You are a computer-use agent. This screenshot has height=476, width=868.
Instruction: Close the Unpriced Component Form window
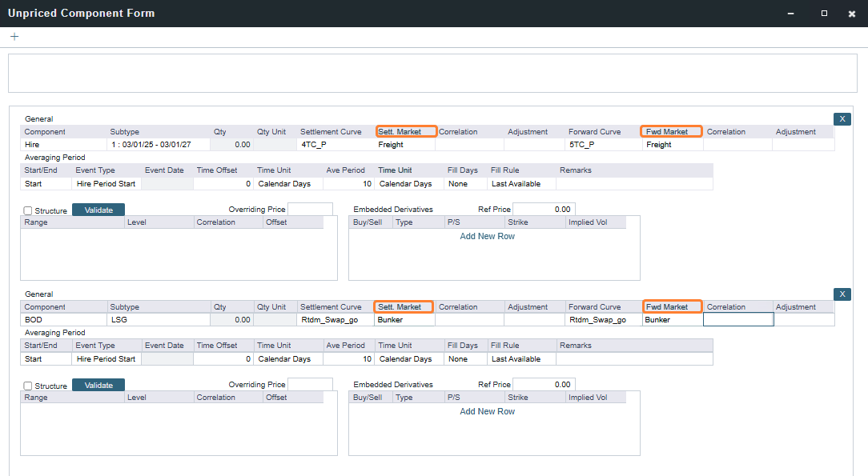852,14
